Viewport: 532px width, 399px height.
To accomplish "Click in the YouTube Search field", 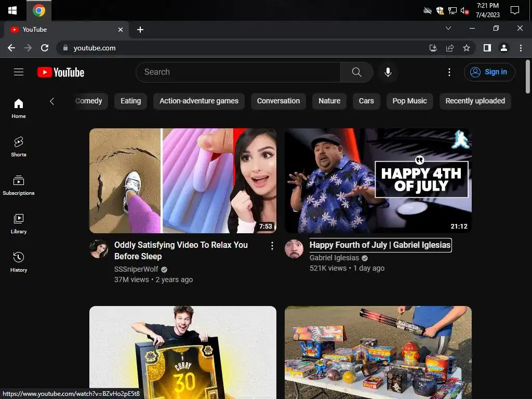I will (238, 72).
